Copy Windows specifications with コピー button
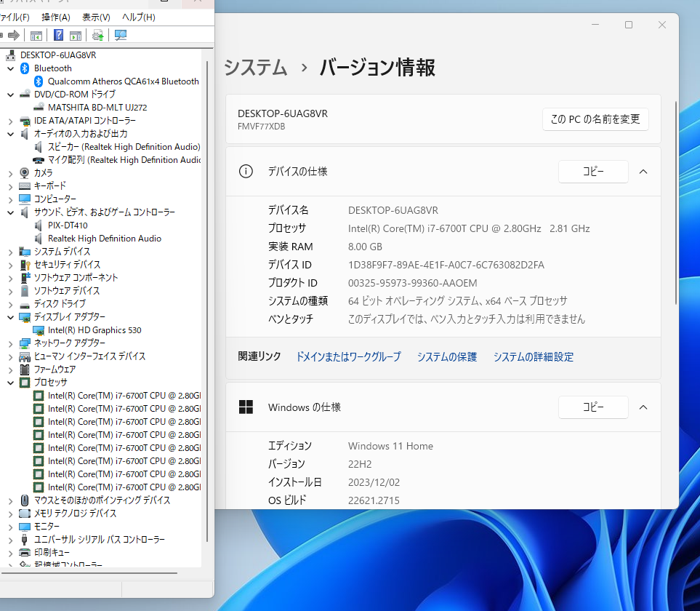Screen dimensions: 700x611 pyautogui.click(x=593, y=407)
